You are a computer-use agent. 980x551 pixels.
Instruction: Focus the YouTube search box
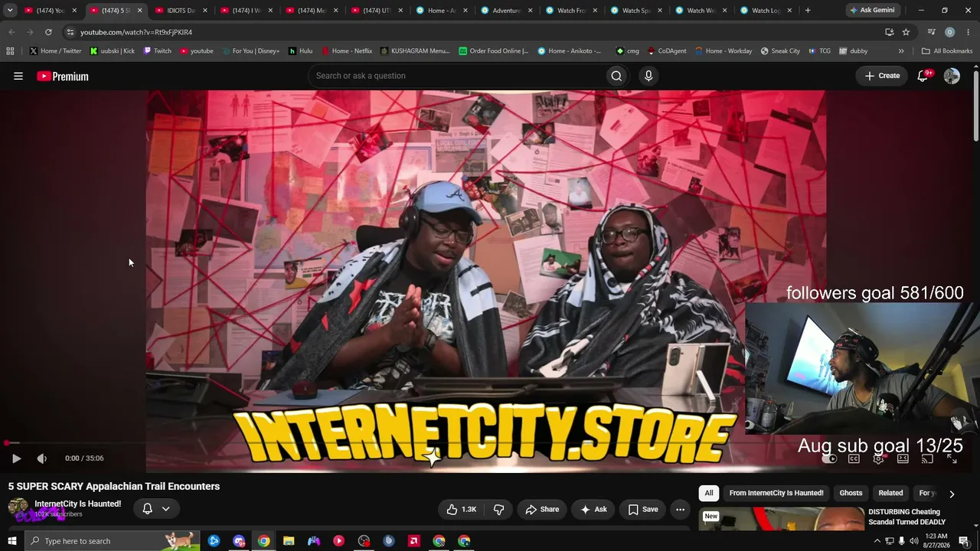[456, 76]
